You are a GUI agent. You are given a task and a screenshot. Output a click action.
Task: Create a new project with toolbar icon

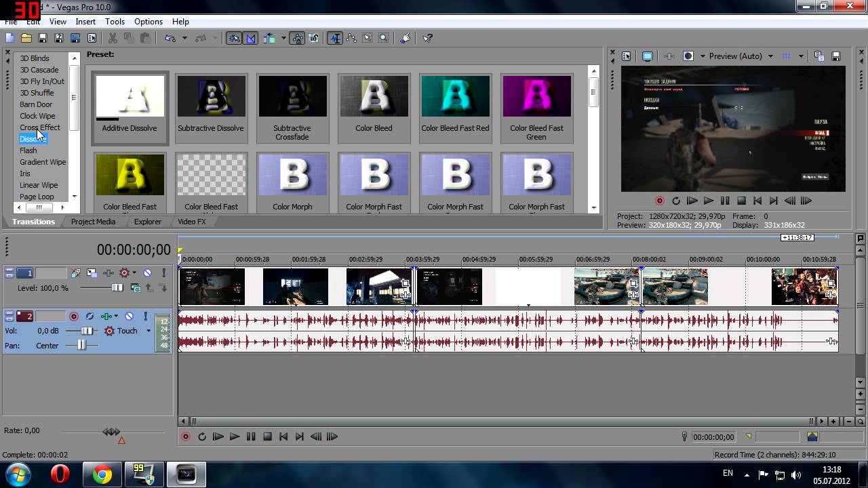point(9,39)
